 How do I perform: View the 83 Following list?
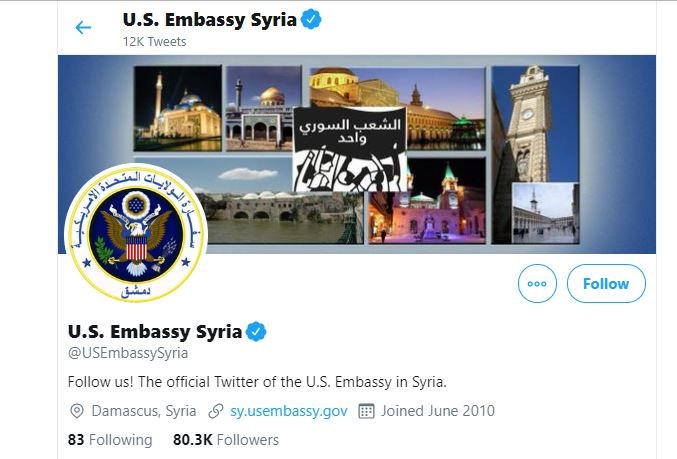[x=110, y=440]
